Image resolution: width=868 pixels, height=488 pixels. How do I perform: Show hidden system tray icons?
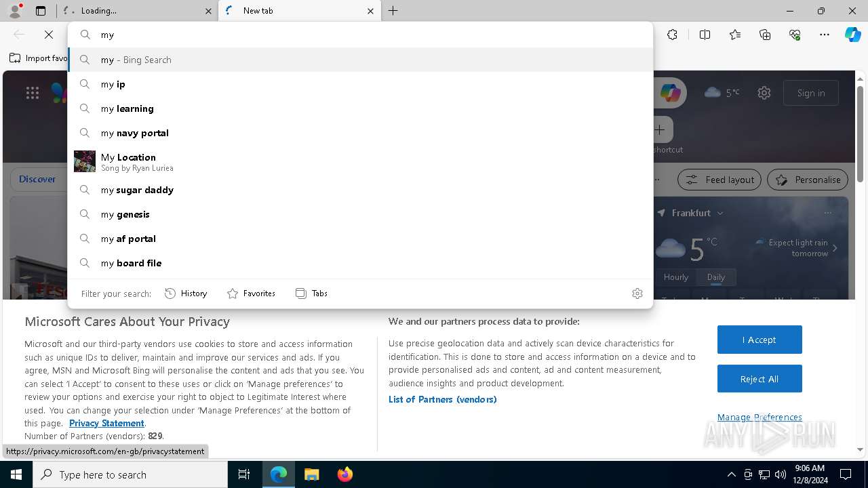(x=731, y=474)
